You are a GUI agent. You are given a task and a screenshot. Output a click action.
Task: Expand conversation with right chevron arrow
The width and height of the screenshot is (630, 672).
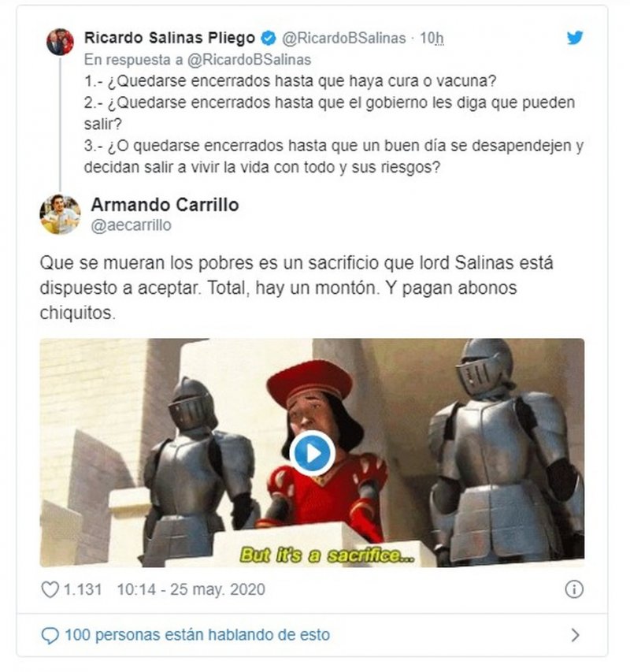coord(575,635)
